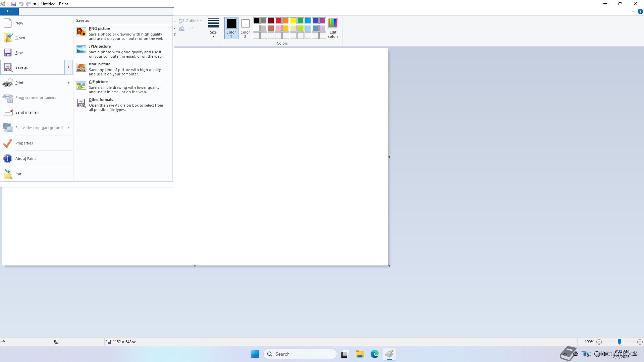Click the Edit colors rainbow icon
The width and height of the screenshot is (644, 362).
(x=333, y=23)
